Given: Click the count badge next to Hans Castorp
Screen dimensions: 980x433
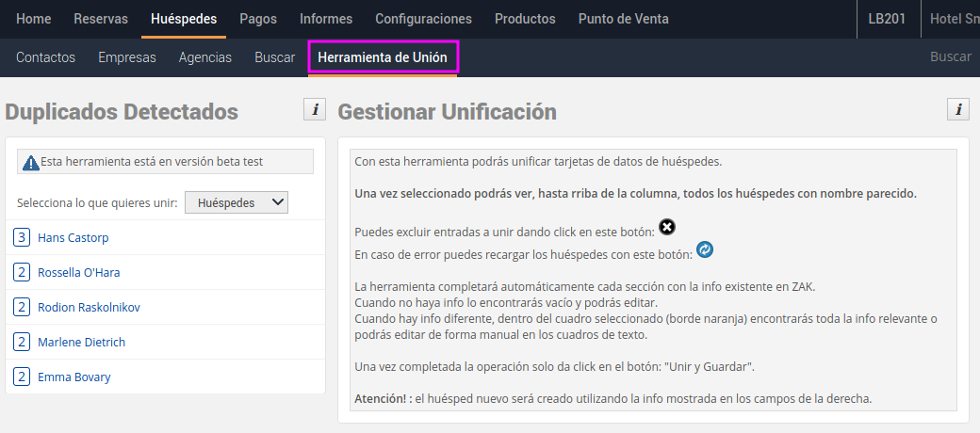Looking at the screenshot, I should click(x=22, y=238).
